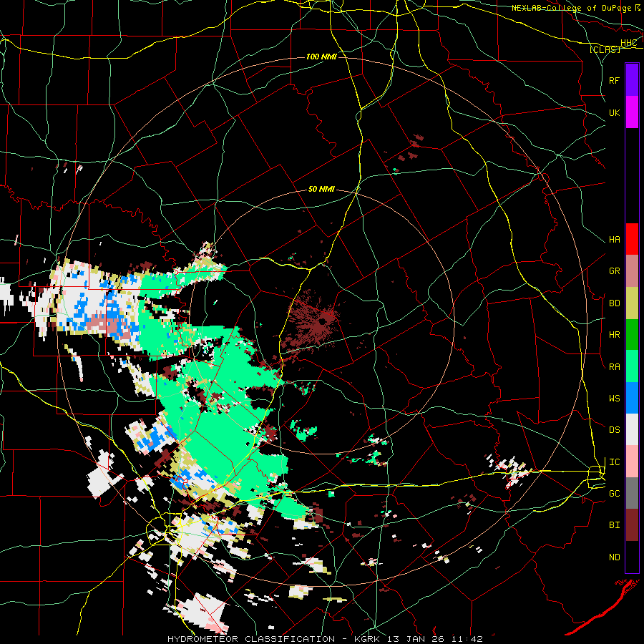Click the 'HA' legend label
This screenshot has height=644, width=644.
coord(614,240)
